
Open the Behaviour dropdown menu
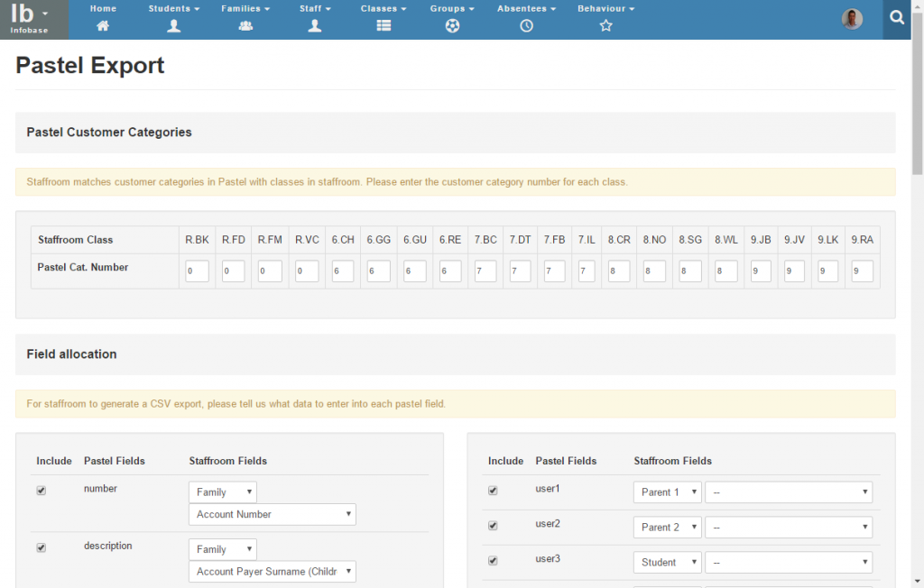pyautogui.click(x=605, y=9)
